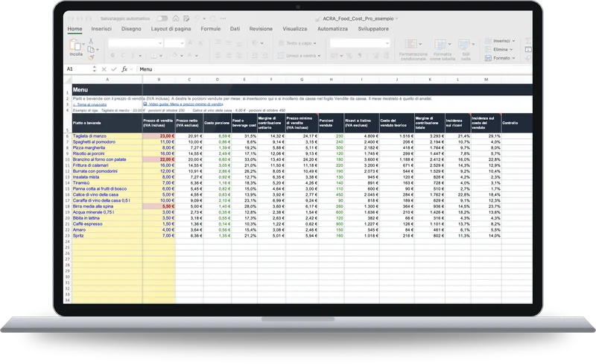Click the increase font size icon
The height and width of the screenshot is (364, 596).
(x=191, y=43)
